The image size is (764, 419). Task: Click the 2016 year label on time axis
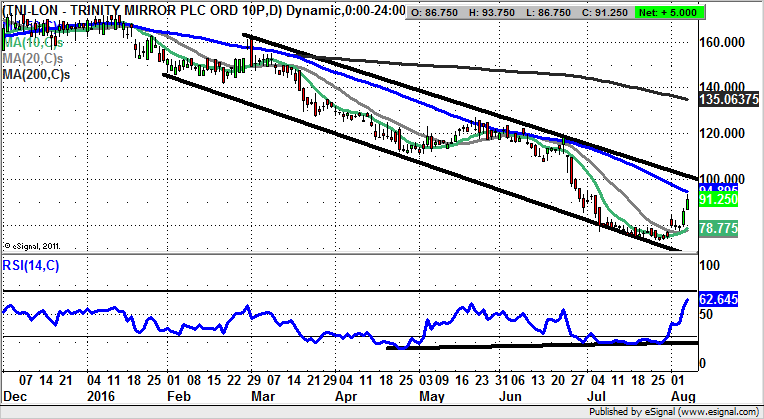[103, 395]
